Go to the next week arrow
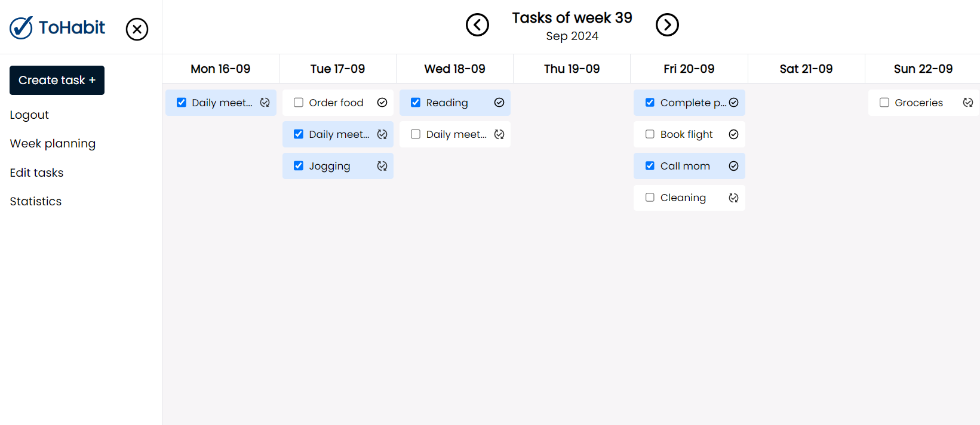The image size is (980, 425). (x=667, y=25)
